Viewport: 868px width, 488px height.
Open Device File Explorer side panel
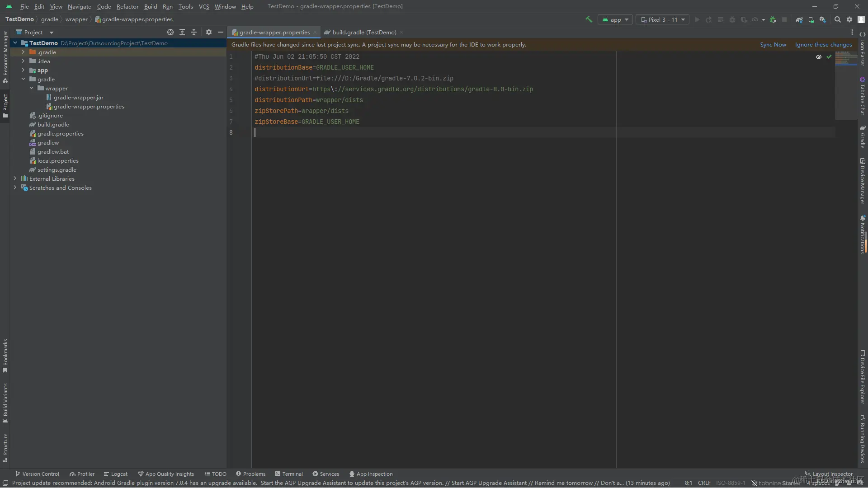click(x=863, y=377)
